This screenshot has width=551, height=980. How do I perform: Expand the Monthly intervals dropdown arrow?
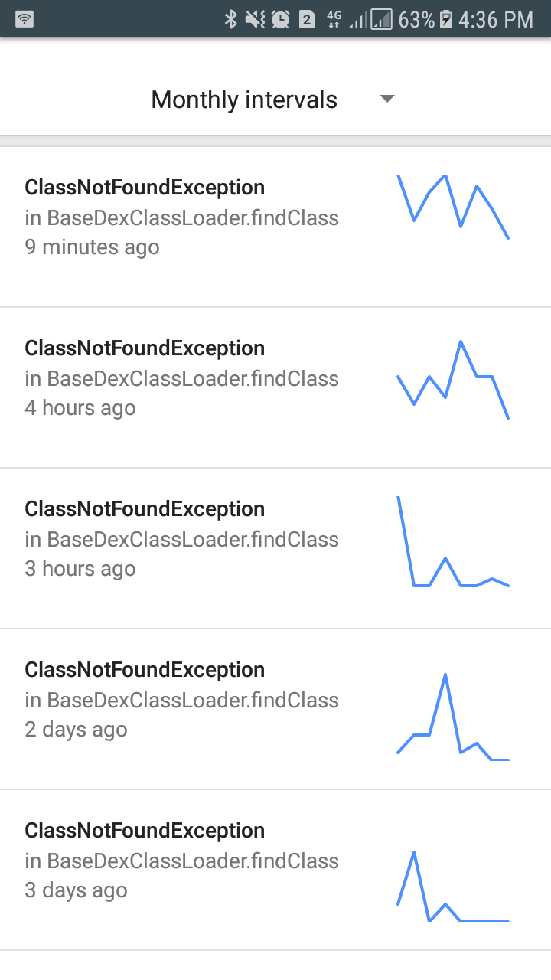387,99
